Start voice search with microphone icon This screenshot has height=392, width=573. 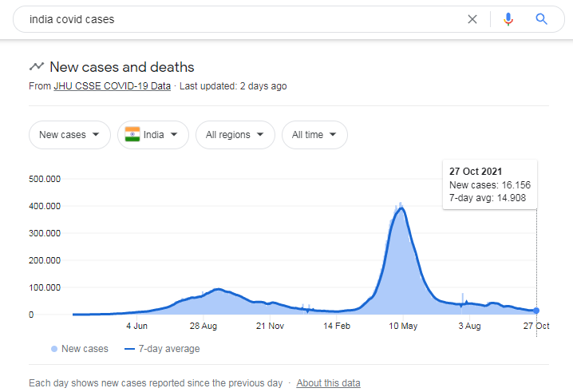pos(508,19)
